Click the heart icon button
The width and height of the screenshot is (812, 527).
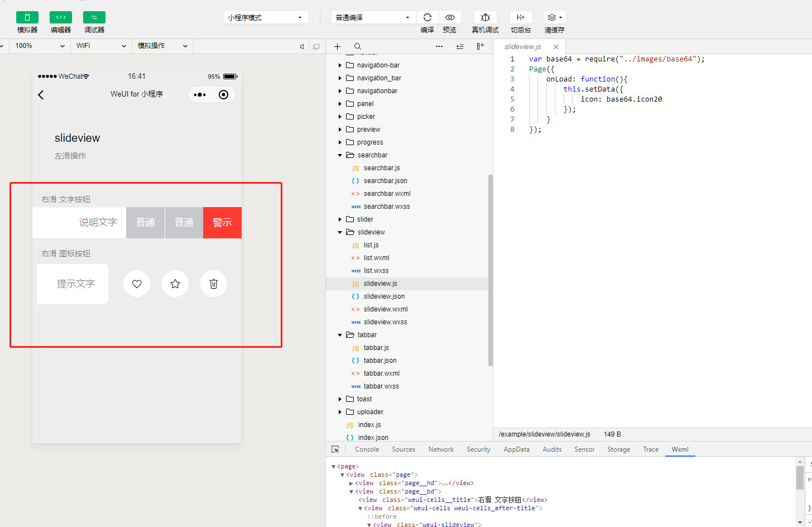(x=137, y=284)
